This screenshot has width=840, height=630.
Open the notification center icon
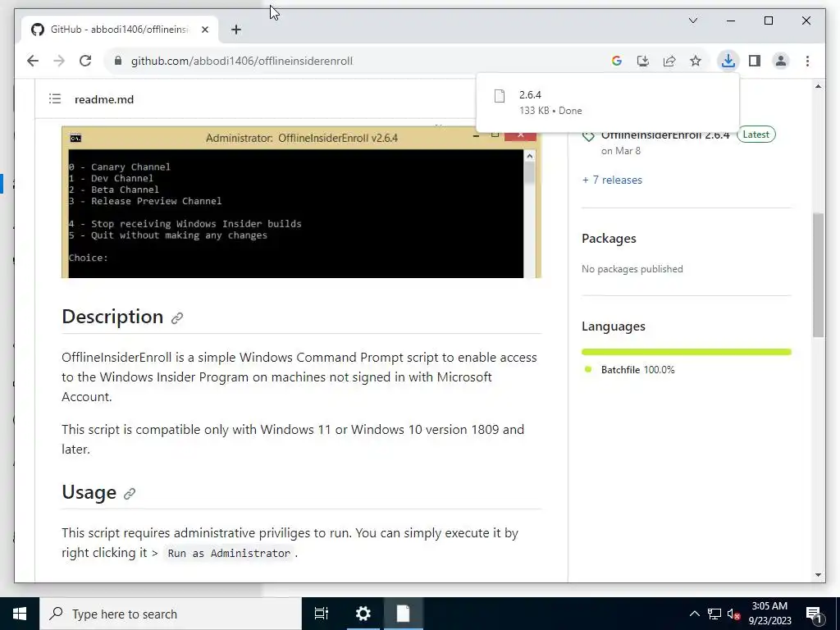click(x=815, y=614)
